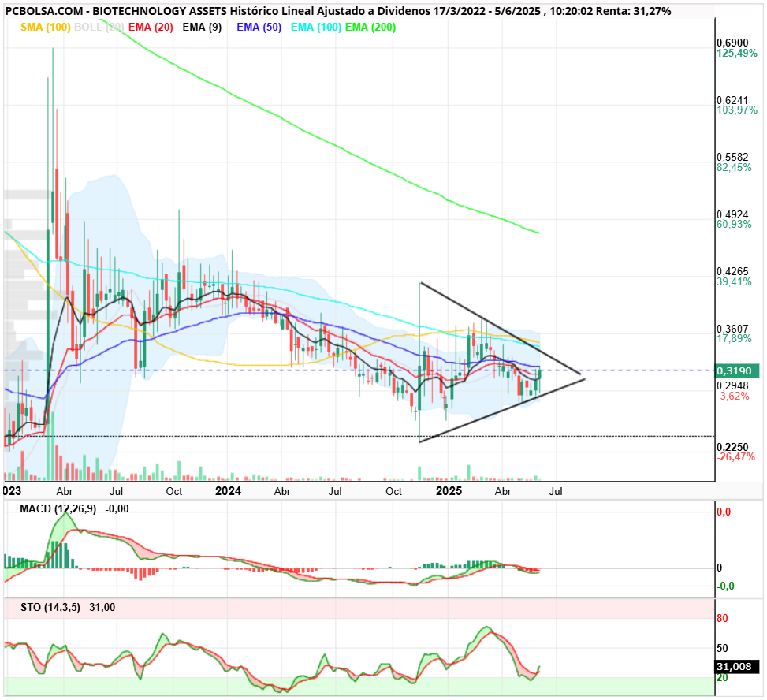This screenshot has width=767, height=700.
Task: Click the STO current value 31,00
Action: 102,608
